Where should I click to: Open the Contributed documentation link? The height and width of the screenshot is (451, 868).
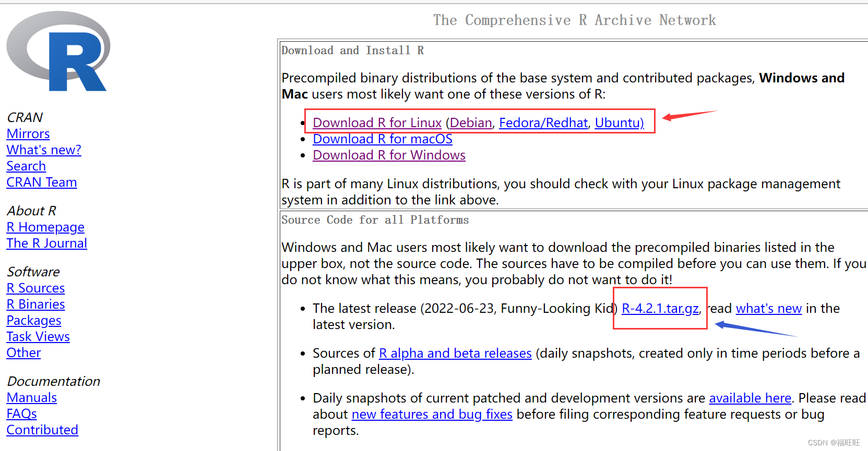click(x=42, y=430)
